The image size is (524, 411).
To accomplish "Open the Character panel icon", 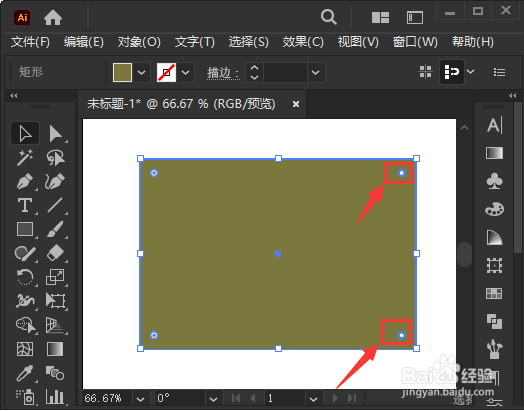I will (494, 126).
